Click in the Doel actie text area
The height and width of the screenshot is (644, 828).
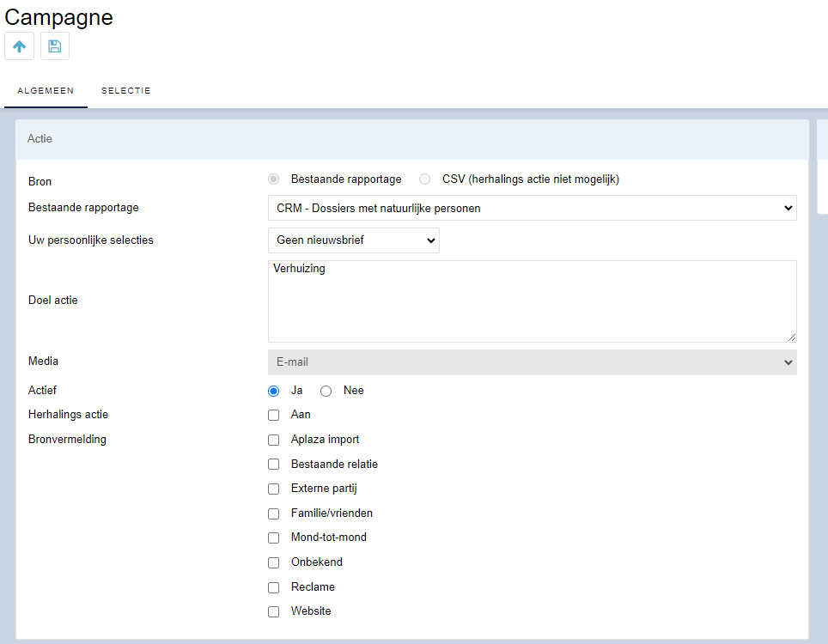(533, 301)
